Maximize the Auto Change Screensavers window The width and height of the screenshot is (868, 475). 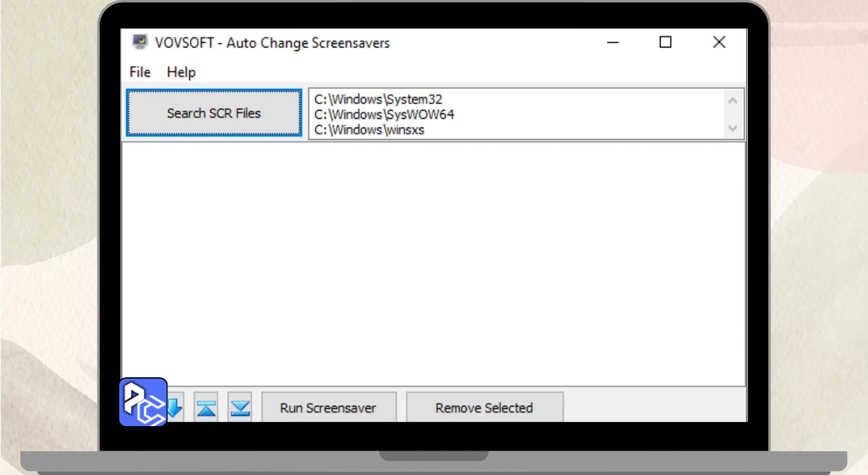(665, 42)
